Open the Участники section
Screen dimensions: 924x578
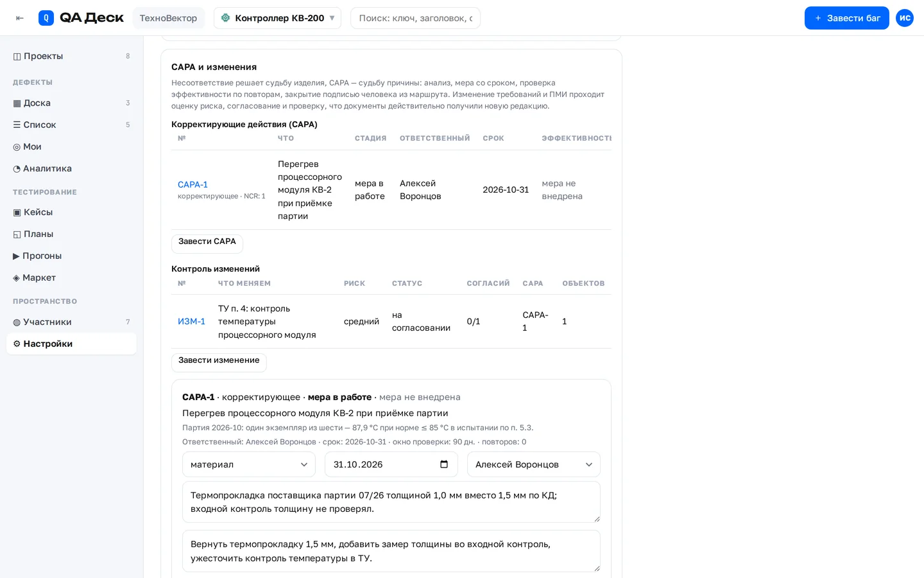(x=71, y=322)
